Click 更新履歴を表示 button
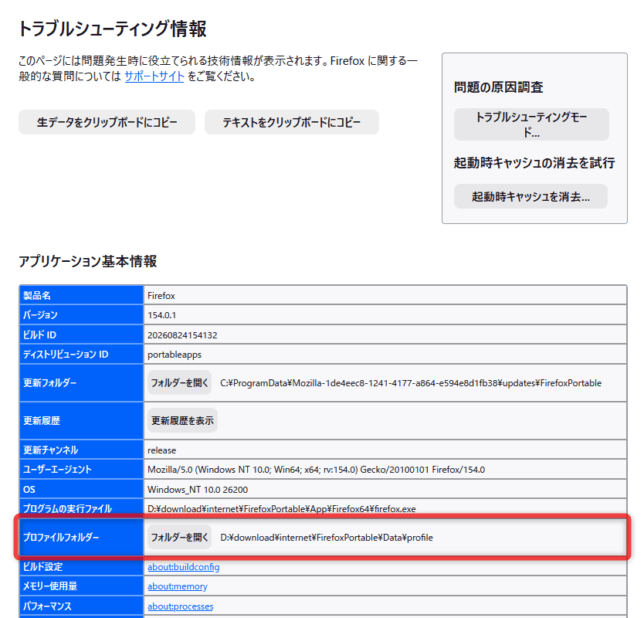Screen dimensions: 644x618 tap(182, 420)
